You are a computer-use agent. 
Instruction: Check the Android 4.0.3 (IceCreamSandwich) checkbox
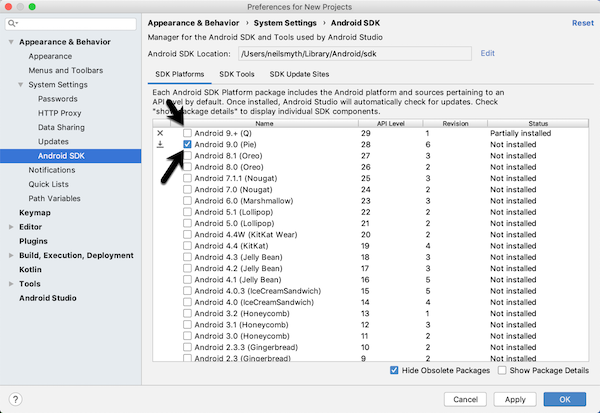point(187,291)
